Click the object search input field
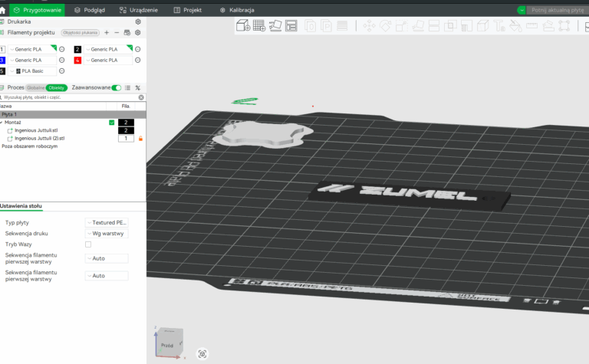The image size is (589, 364). tap(71, 97)
